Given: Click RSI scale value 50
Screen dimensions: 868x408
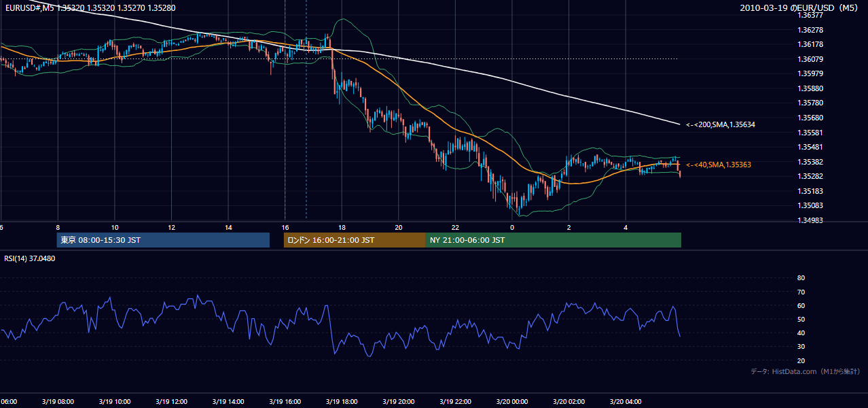Looking at the screenshot, I should click(801, 319).
